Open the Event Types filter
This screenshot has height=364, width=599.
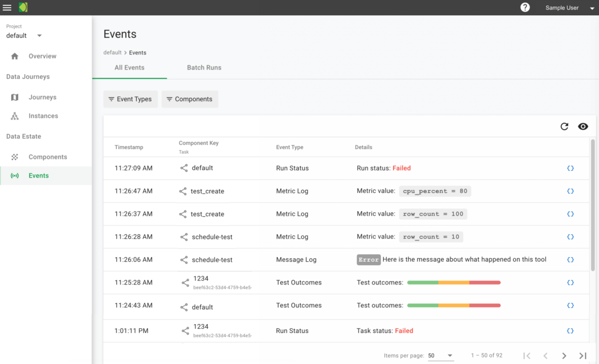(130, 99)
